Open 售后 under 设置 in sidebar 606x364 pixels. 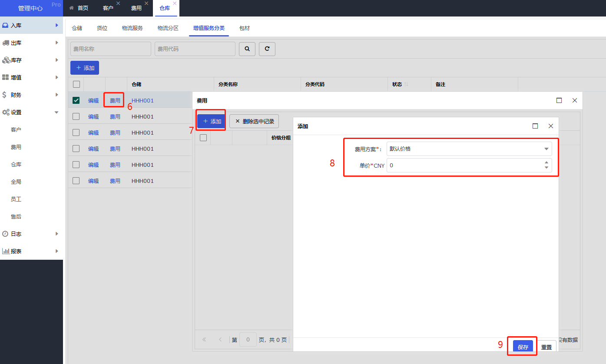pyautogui.click(x=16, y=216)
